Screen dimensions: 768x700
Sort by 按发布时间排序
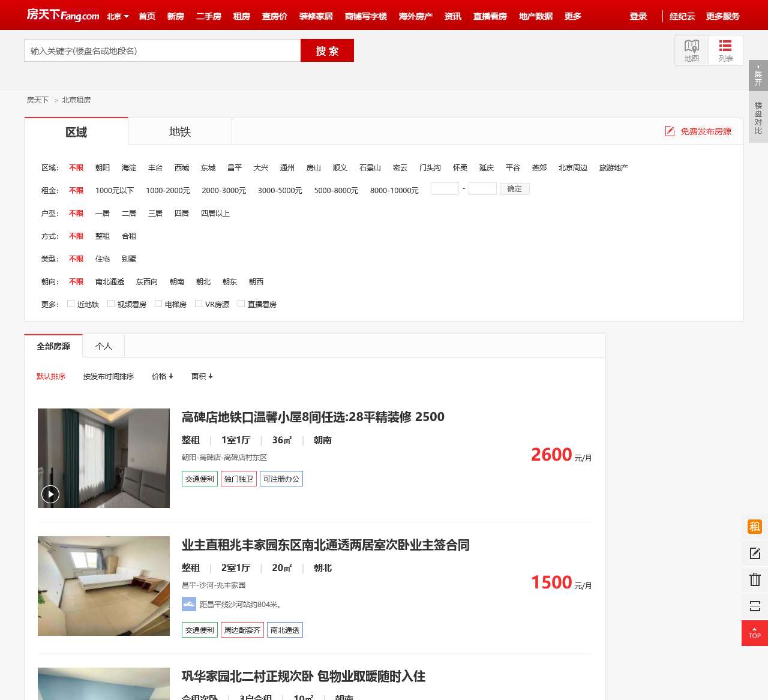pyautogui.click(x=109, y=376)
